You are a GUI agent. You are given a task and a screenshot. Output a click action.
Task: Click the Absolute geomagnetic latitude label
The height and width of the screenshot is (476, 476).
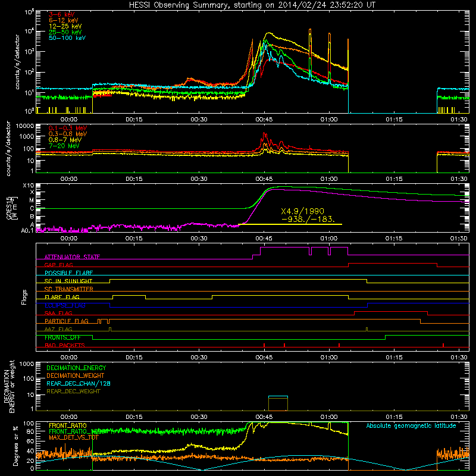[x=411, y=425]
